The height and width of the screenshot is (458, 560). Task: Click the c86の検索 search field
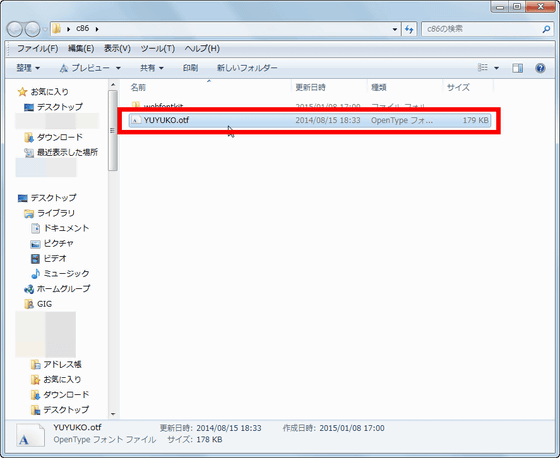coord(482,29)
